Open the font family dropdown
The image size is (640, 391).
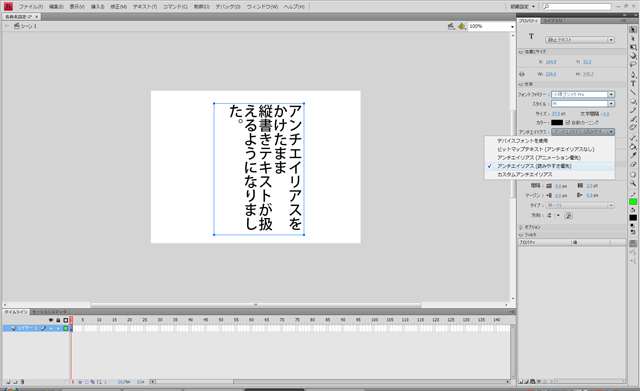coord(582,94)
